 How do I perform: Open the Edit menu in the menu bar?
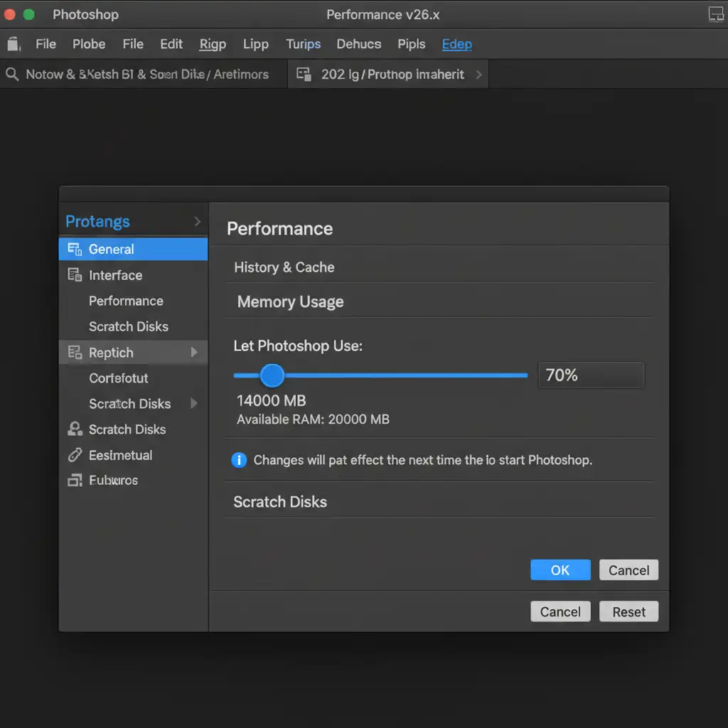pyautogui.click(x=171, y=44)
